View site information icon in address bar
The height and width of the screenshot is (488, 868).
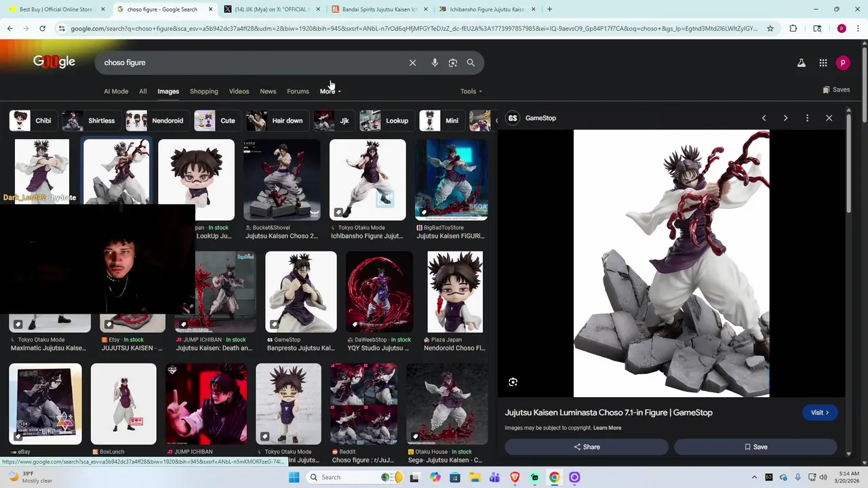(x=62, y=28)
